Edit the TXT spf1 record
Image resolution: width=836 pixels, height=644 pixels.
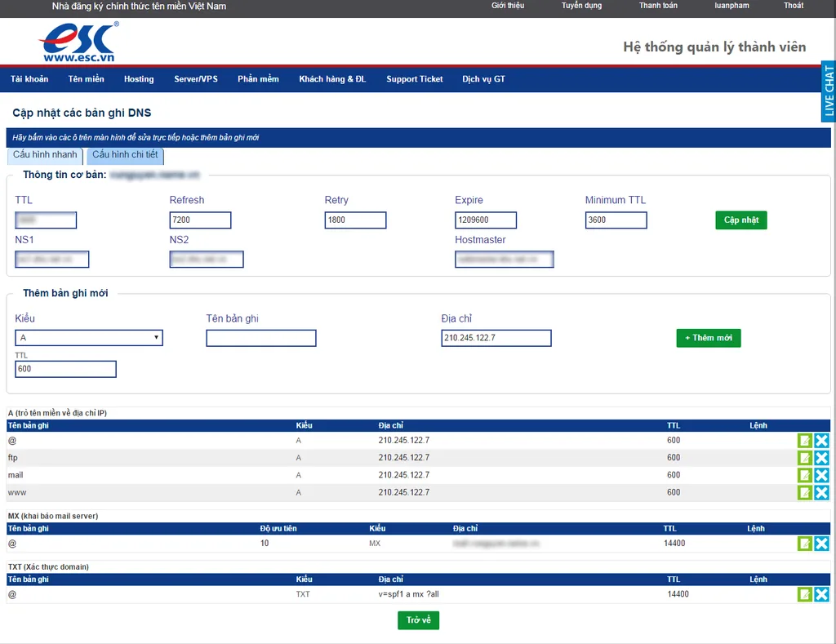click(x=804, y=594)
